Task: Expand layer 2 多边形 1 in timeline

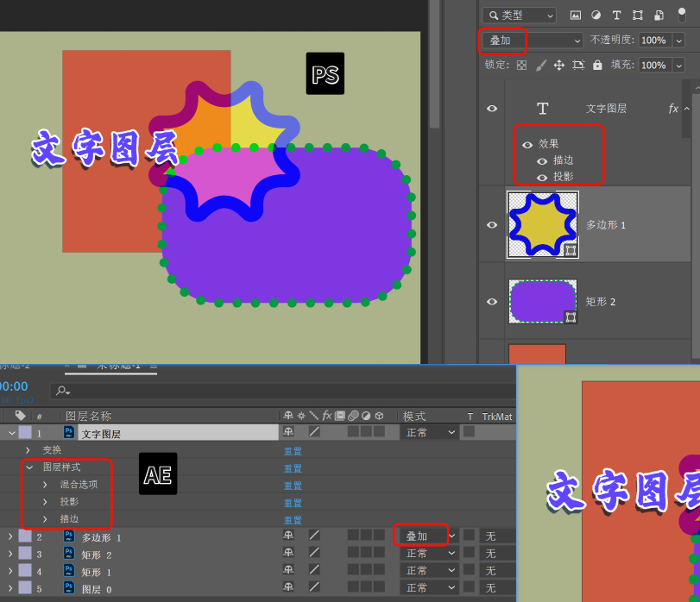Action: pos(10,537)
